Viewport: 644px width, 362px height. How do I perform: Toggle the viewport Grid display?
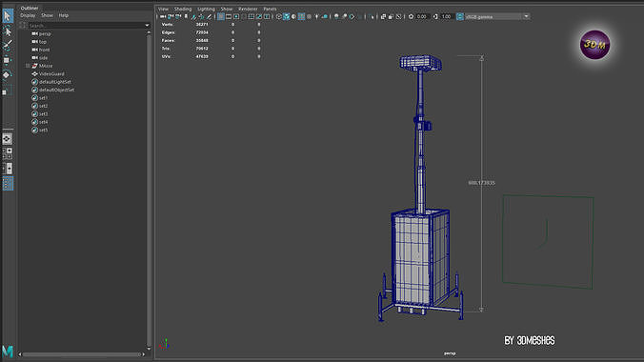point(221,16)
